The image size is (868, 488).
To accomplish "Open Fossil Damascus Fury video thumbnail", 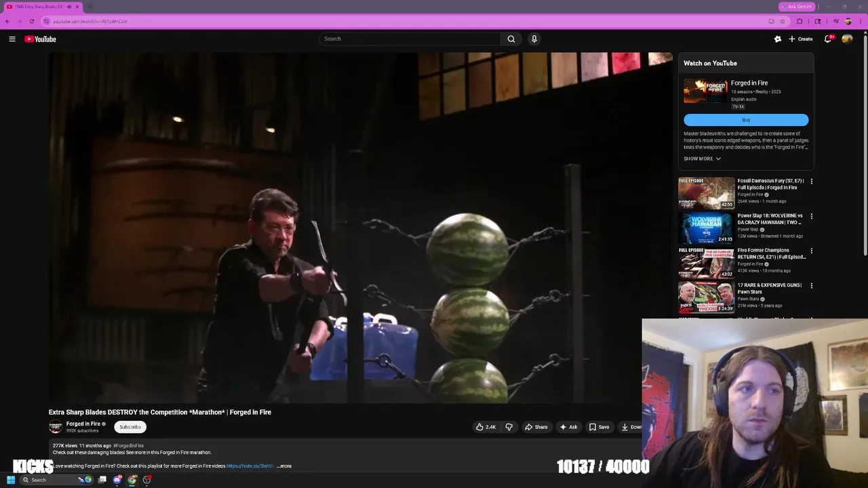I will pyautogui.click(x=706, y=193).
